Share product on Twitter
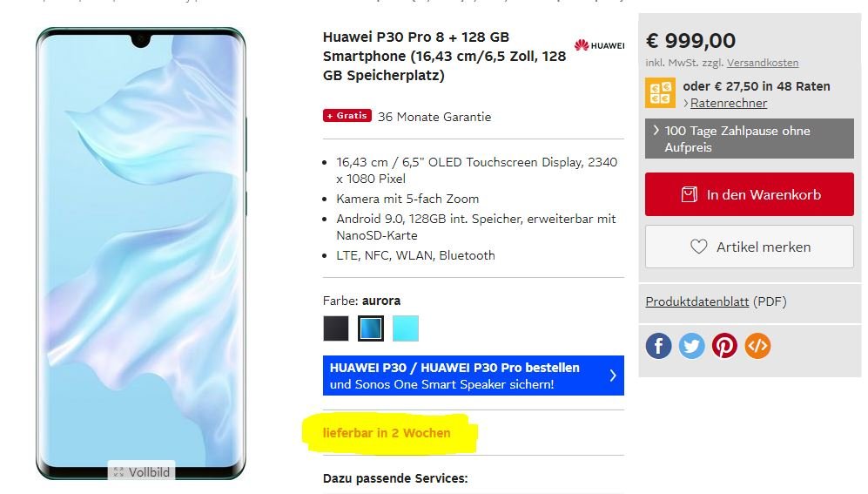868x494 pixels. tap(691, 346)
